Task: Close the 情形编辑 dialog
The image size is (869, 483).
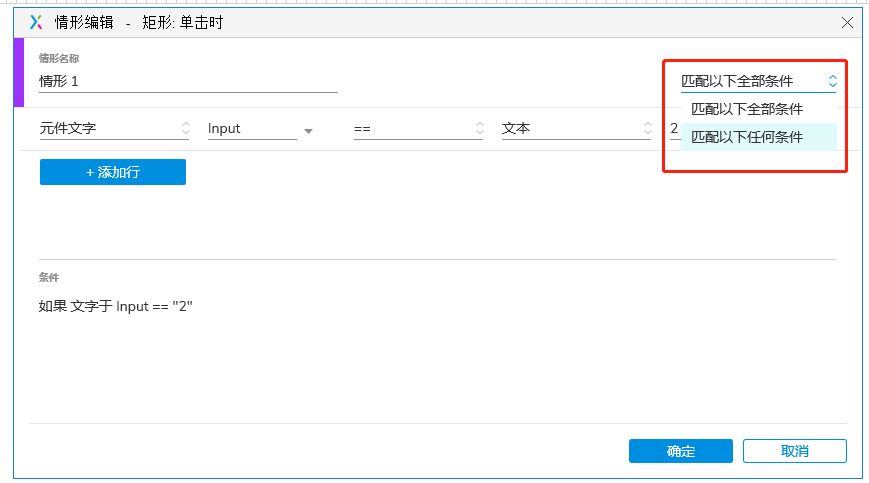Action: click(x=847, y=23)
